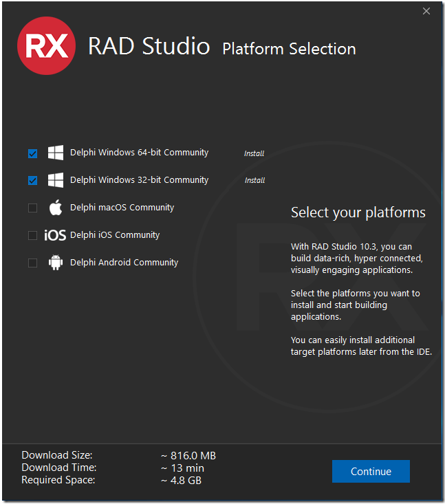Select 'Delphi Android Community' label
Screen dimensions: 445x504
point(124,262)
